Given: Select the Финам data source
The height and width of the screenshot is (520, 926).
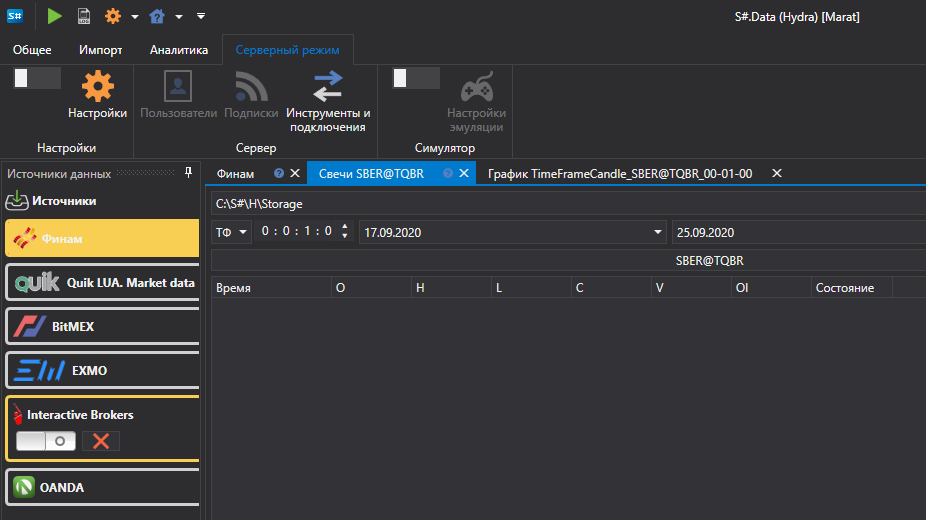Looking at the screenshot, I should (x=102, y=238).
